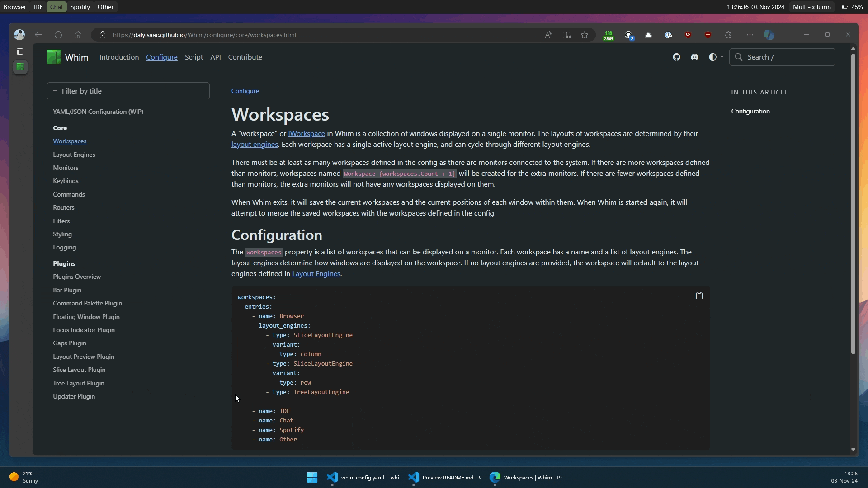Click the Tree Layout Plugin sidebar item
868x488 pixels.
[x=79, y=383]
